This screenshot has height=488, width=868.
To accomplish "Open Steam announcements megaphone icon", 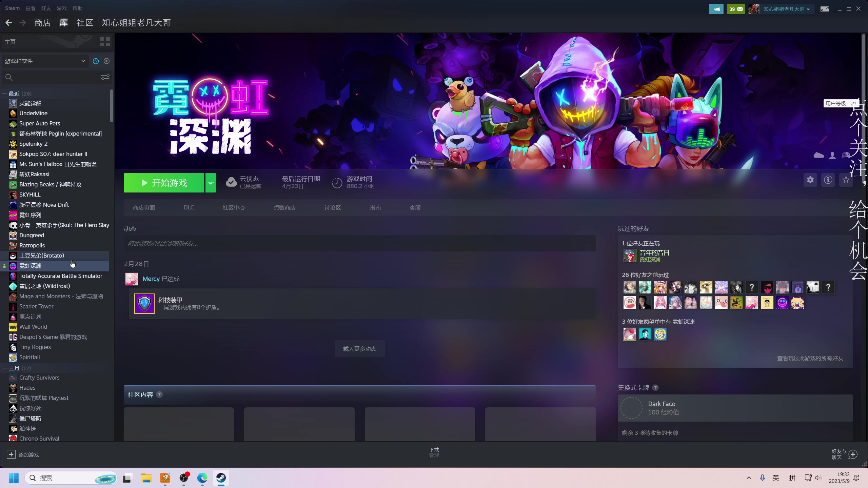I will 716,9.
